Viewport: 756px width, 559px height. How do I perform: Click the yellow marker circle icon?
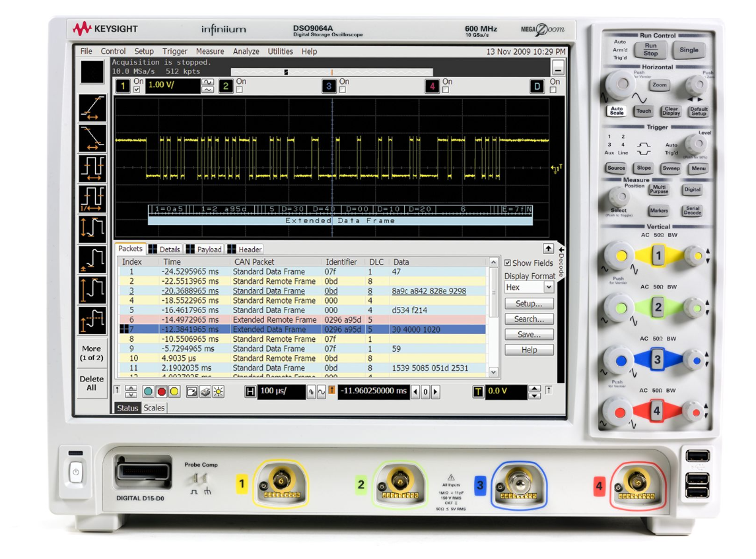click(x=173, y=391)
